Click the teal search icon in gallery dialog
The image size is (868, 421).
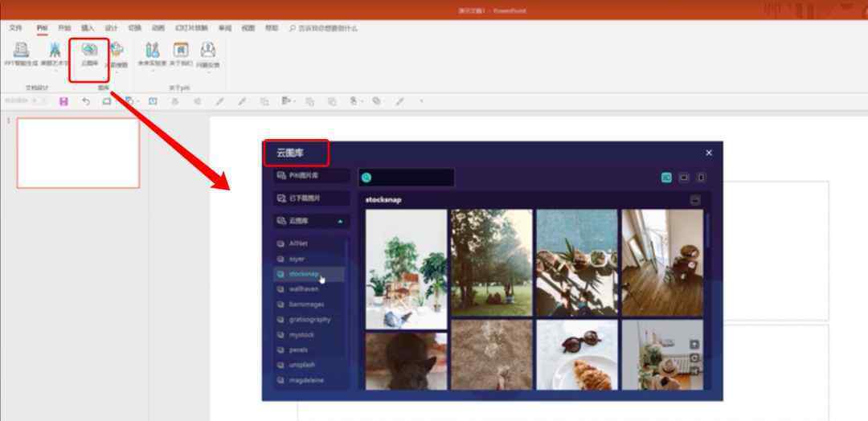pyautogui.click(x=366, y=178)
